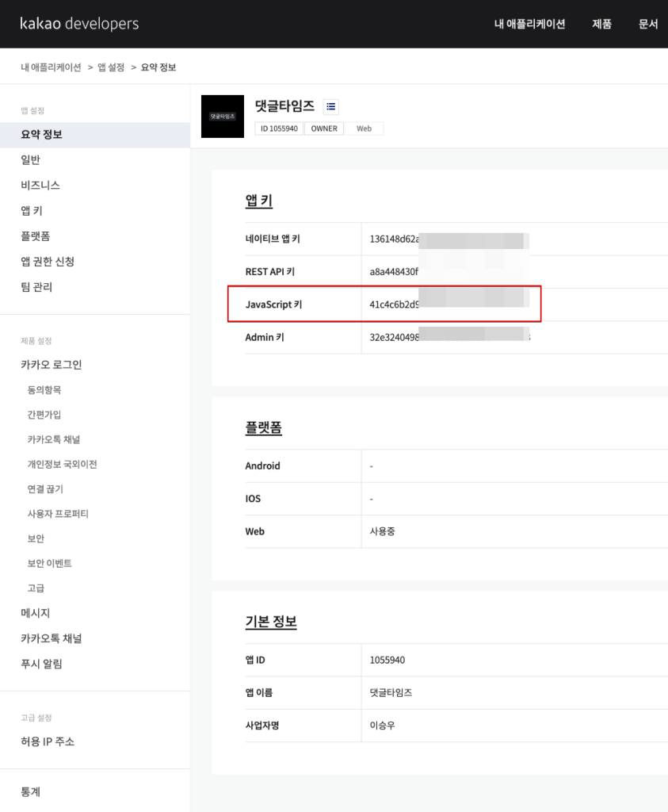Select 요약 정보 in the sidebar
This screenshot has width=668, height=812.
coord(94,135)
